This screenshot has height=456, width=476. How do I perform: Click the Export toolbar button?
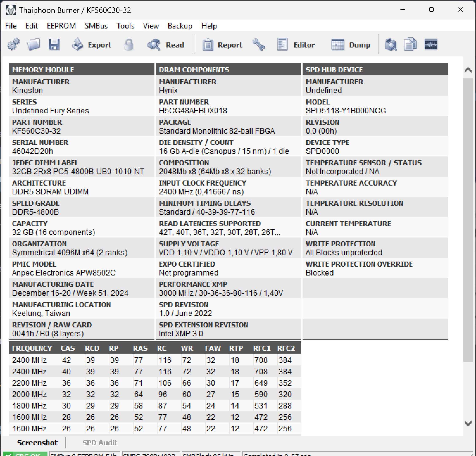pyautogui.click(x=92, y=45)
